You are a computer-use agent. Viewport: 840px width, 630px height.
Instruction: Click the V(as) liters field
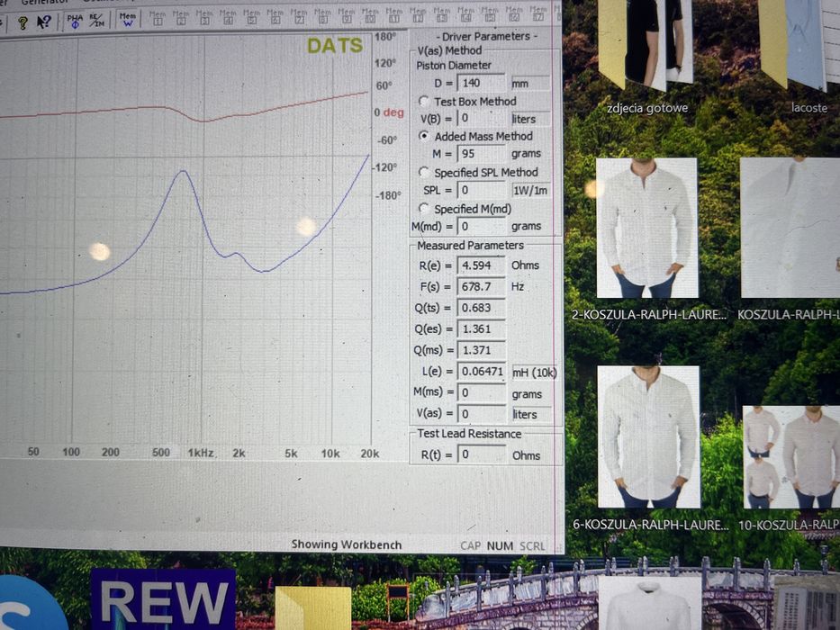point(481,414)
